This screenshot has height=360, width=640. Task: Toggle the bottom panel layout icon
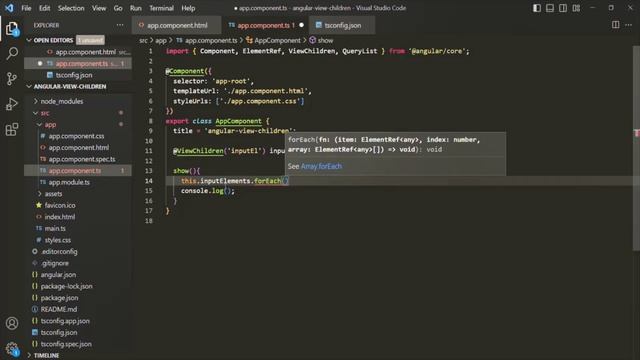[550, 8]
